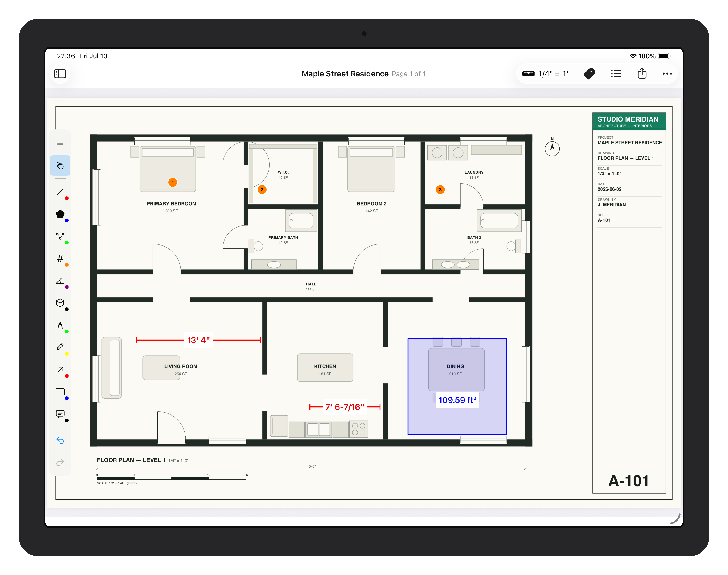Tap the purple color dot on angle tool
This screenshot has width=728, height=575.
point(67,287)
